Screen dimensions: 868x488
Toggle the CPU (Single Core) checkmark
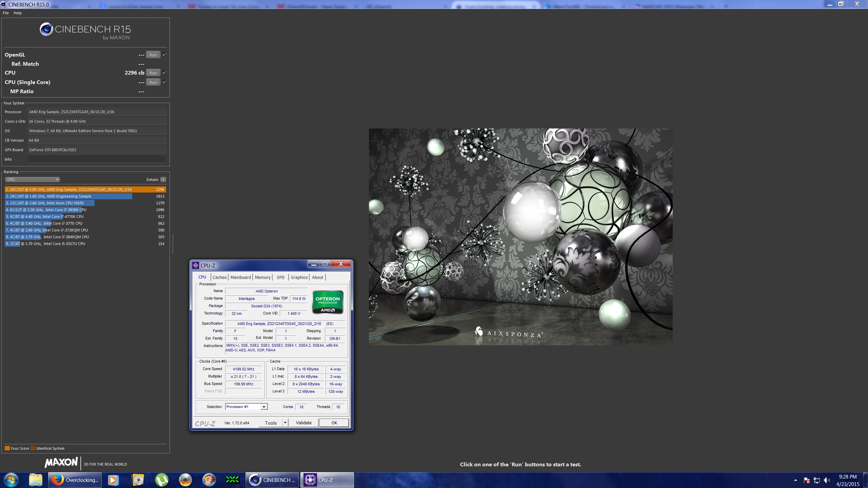click(x=164, y=82)
